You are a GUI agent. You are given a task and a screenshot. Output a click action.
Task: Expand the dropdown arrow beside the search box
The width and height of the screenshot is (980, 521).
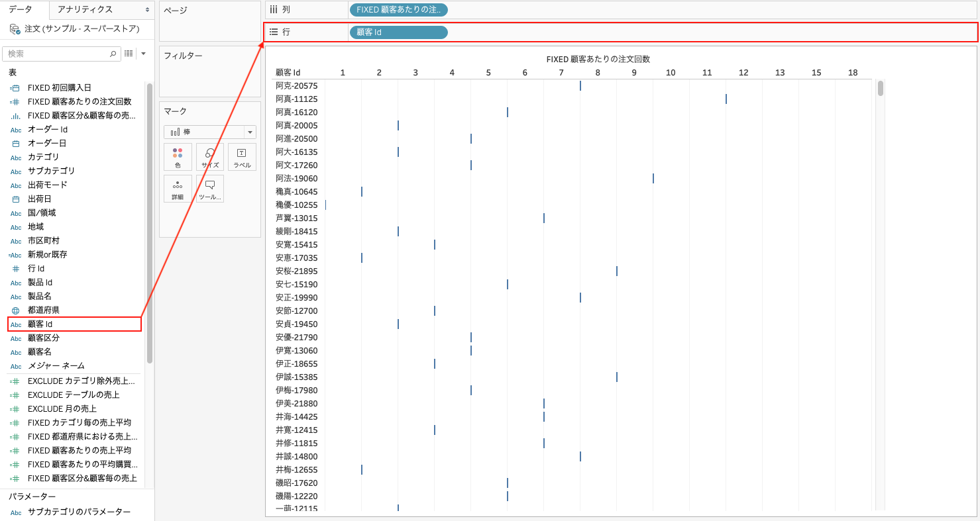point(143,54)
